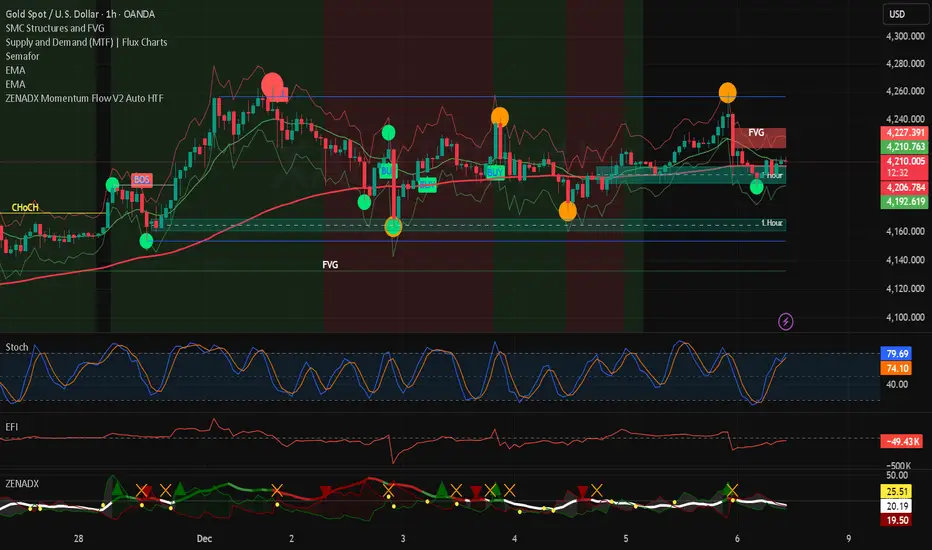Click the Stoch pane label

17,347
